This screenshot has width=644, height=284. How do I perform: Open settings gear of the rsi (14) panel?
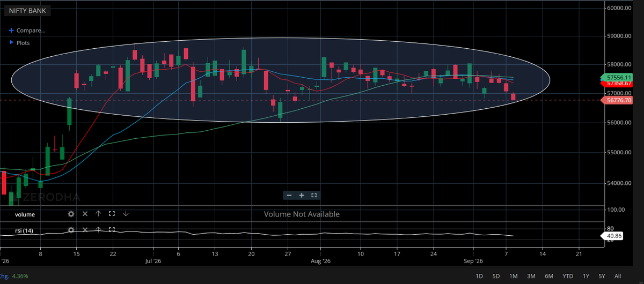click(71, 230)
